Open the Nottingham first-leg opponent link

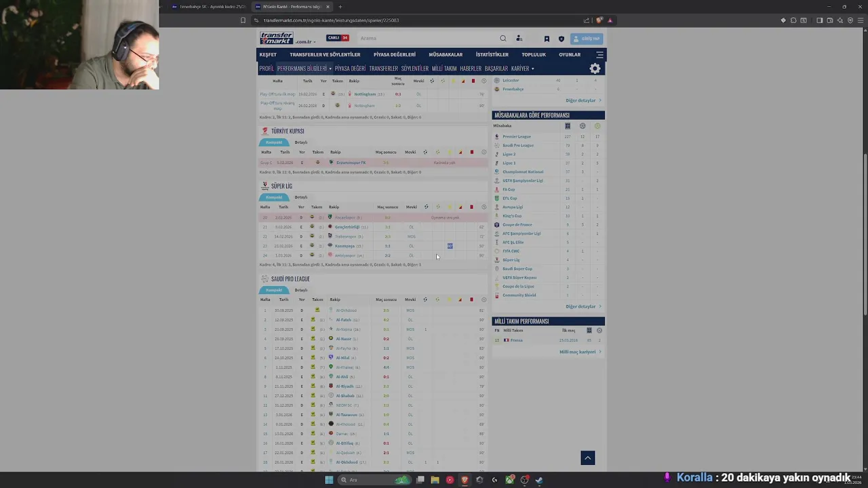click(365, 94)
